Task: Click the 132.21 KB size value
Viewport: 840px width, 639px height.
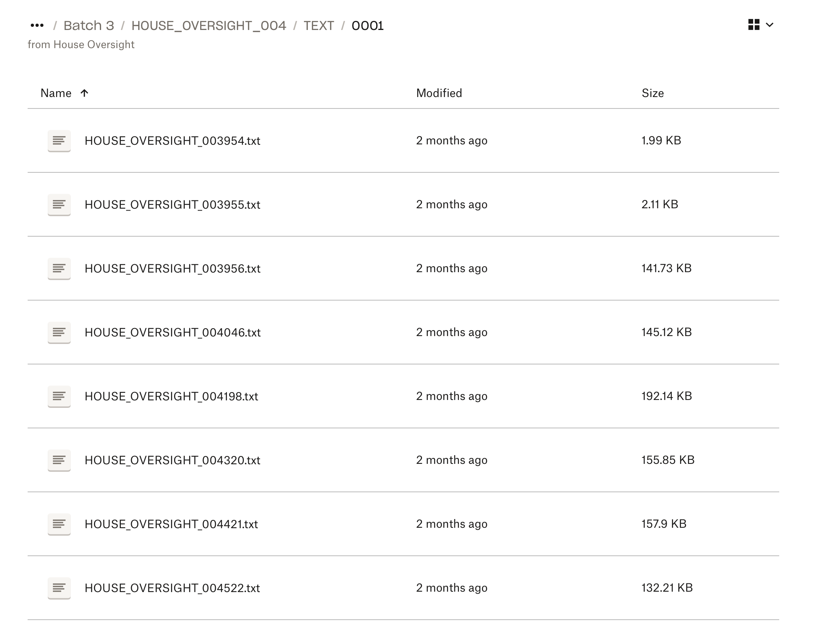Action: point(667,588)
